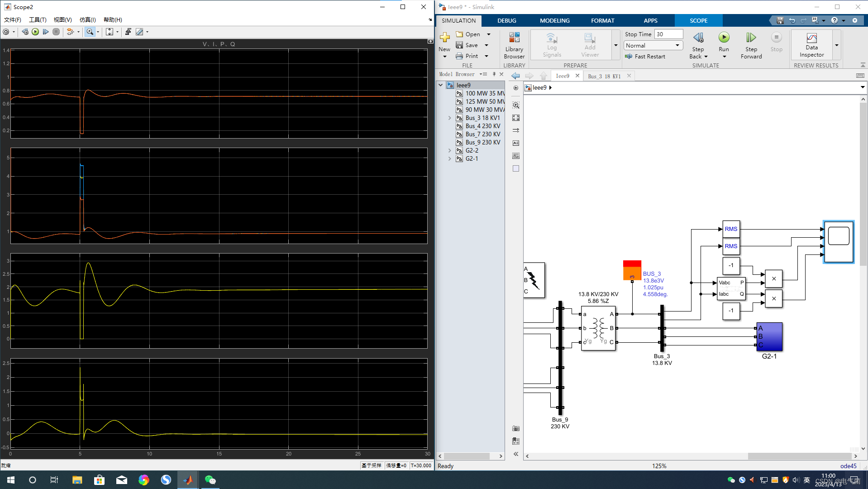
Task: Toggle the Model Browser pin
Action: pyautogui.click(x=494, y=74)
